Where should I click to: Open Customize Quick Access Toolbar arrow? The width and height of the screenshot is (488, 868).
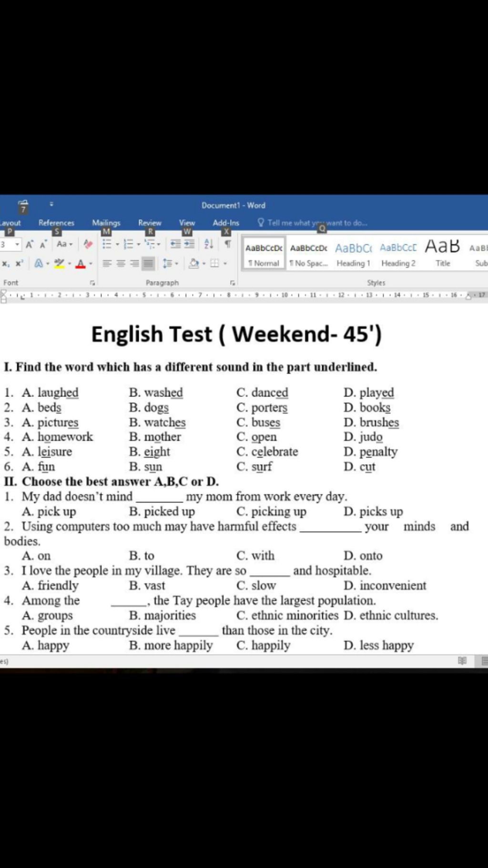[51, 205]
